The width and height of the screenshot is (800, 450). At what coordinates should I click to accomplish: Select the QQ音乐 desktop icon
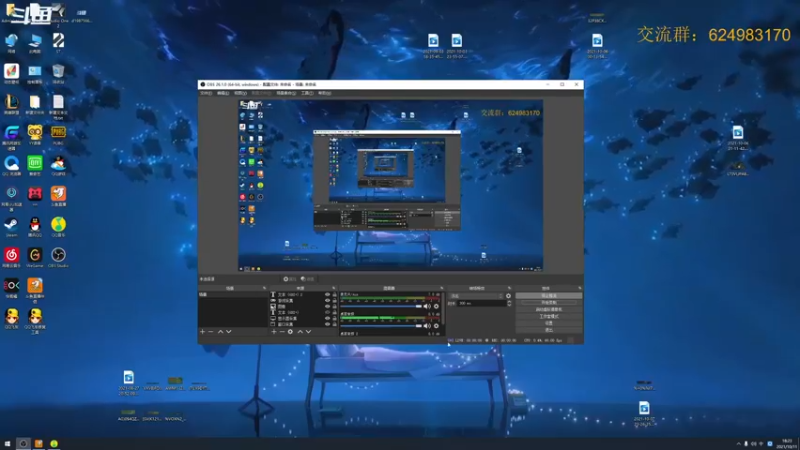[58, 226]
